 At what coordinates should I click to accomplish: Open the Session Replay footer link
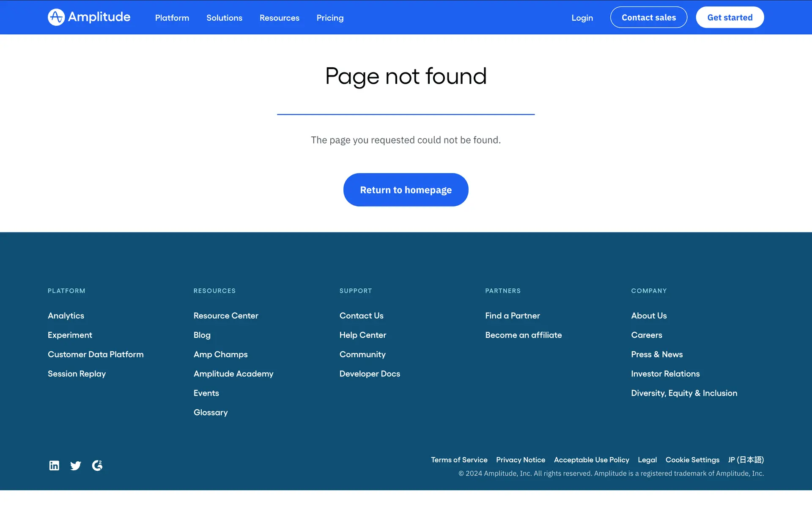77,374
